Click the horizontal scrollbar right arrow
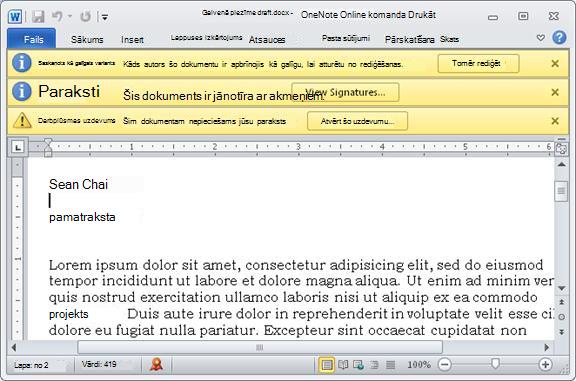 pos(547,347)
